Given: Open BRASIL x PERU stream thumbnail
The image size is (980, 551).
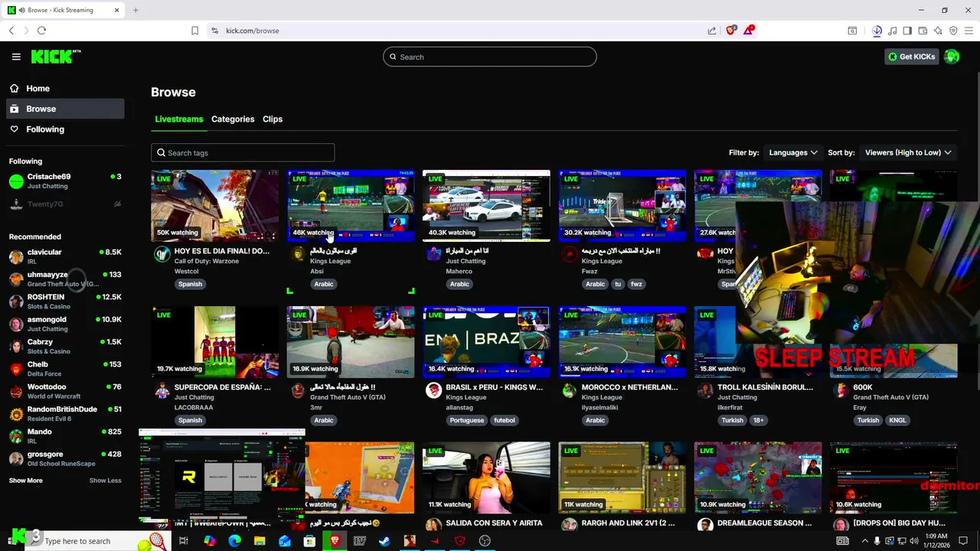Looking at the screenshot, I should 486,342.
